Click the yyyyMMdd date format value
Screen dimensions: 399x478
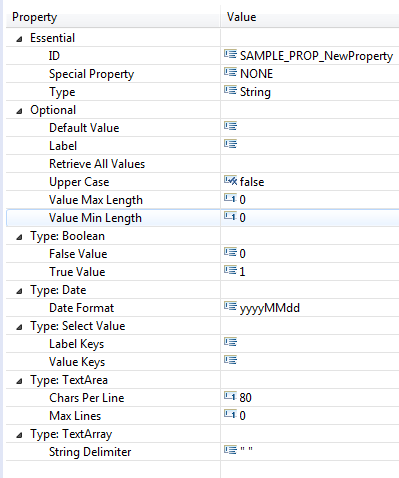point(270,308)
